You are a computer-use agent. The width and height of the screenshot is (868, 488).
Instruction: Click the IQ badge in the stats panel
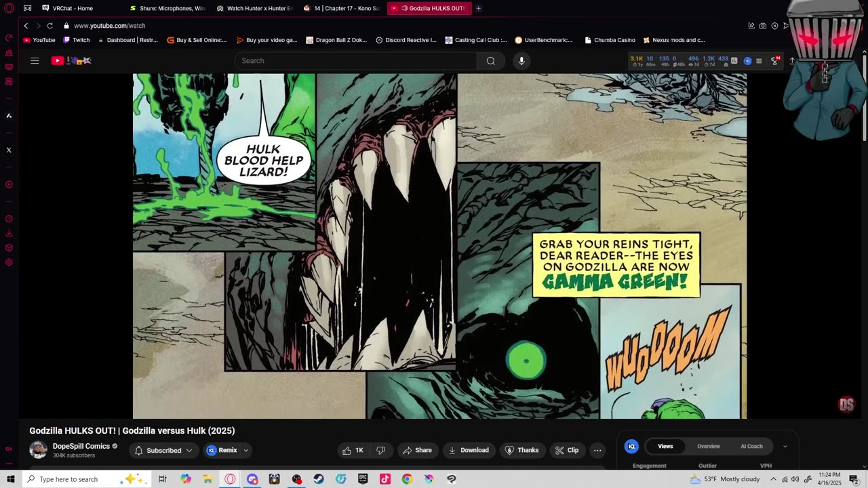631,446
